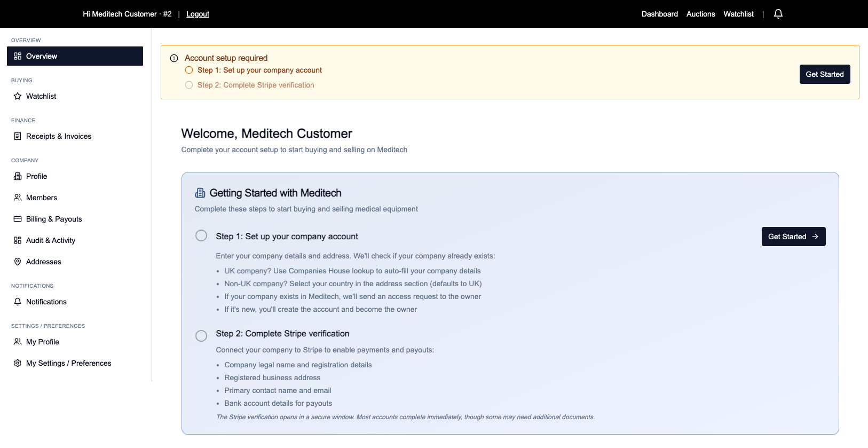The image size is (868, 448).
Task: Click the Addresses map pin icon
Action: point(18,262)
